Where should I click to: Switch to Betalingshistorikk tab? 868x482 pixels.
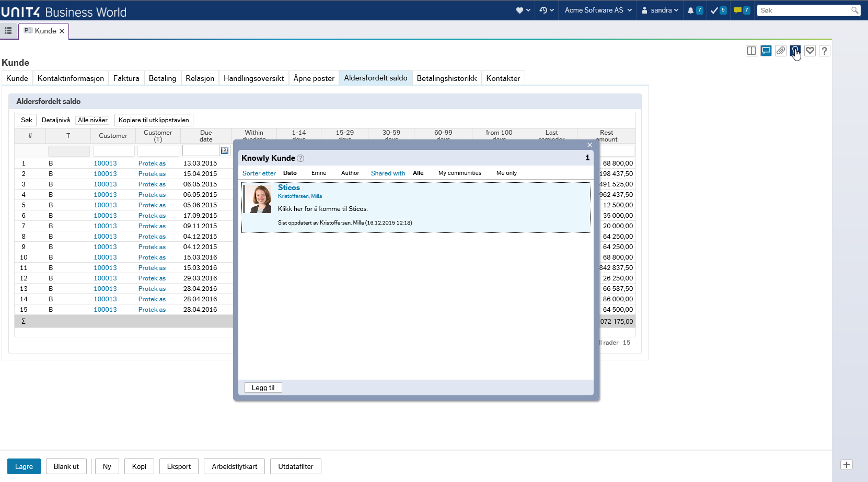click(447, 78)
